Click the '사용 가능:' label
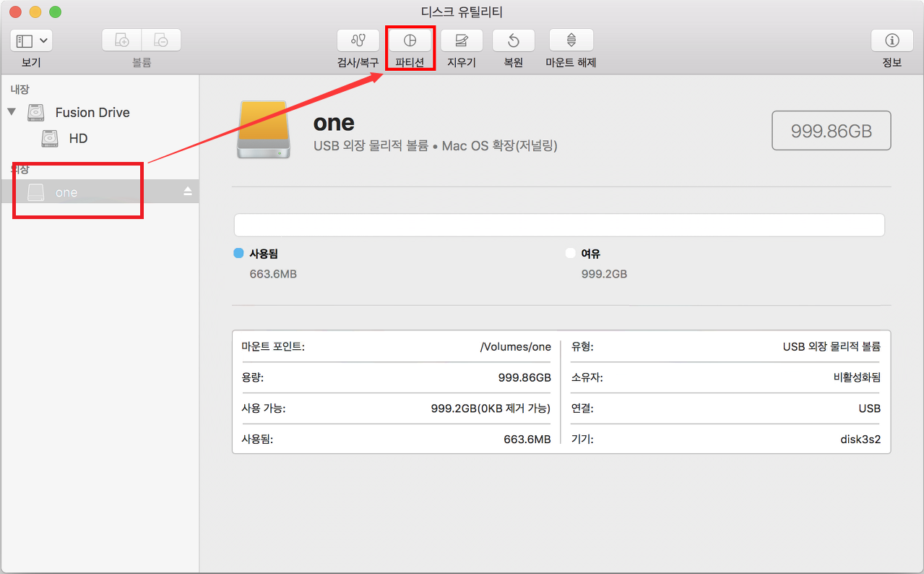The width and height of the screenshot is (924, 574). tap(264, 408)
